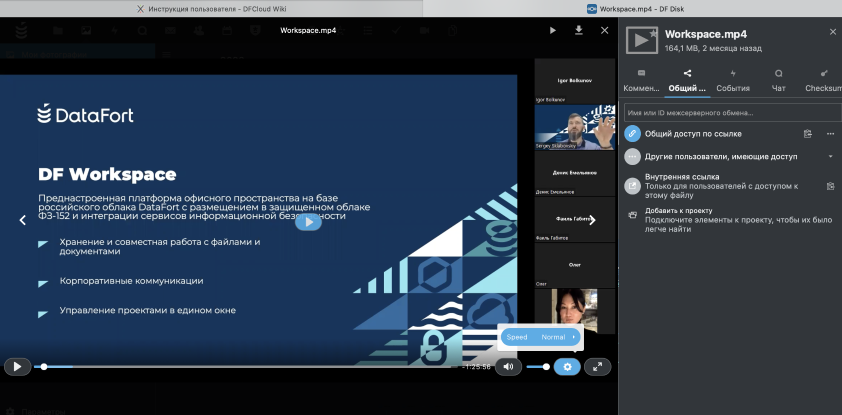The height and width of the screenshot is (415, 842).
Task: Click Sergey's video participant tile
Action: pos(575,127)
